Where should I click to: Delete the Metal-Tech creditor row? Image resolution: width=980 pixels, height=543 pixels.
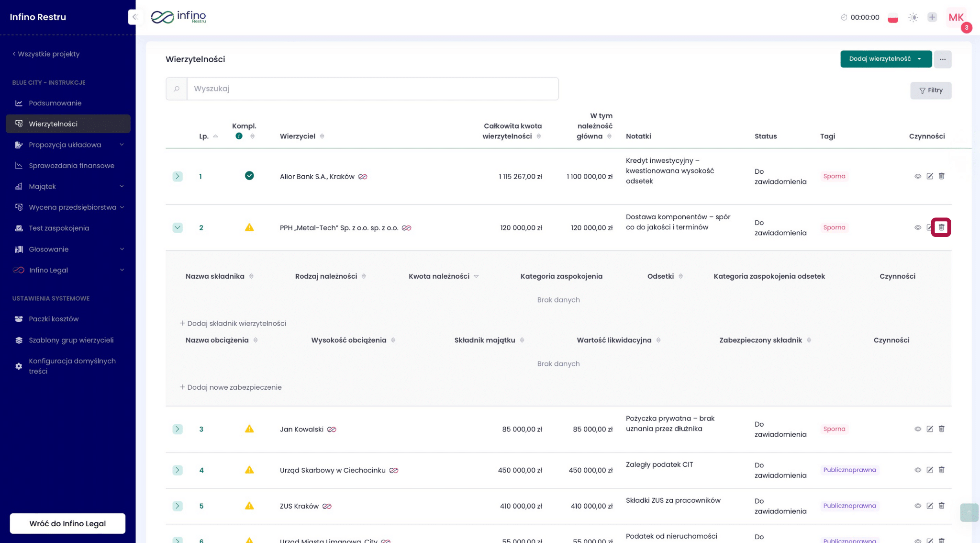(941, 227)
